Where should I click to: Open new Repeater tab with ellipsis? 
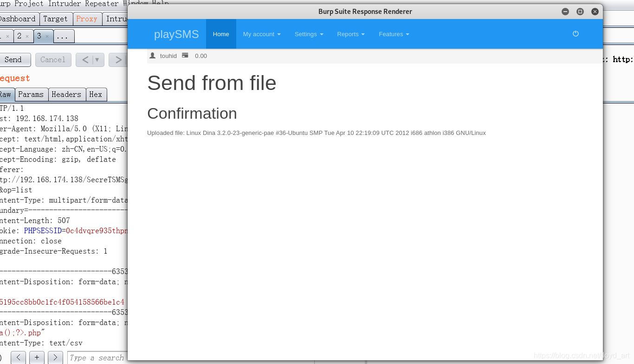(x=64, y=36)
